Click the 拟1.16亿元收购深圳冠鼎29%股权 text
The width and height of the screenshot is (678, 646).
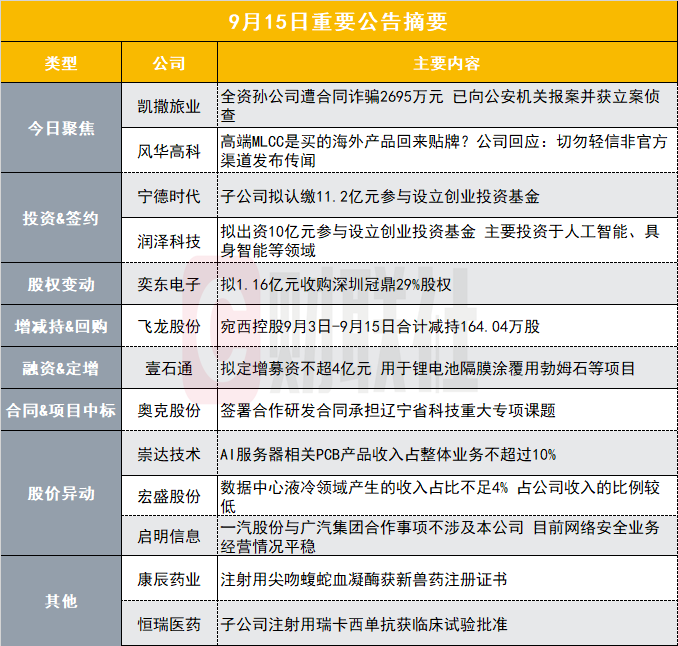(x=336, y=285)
